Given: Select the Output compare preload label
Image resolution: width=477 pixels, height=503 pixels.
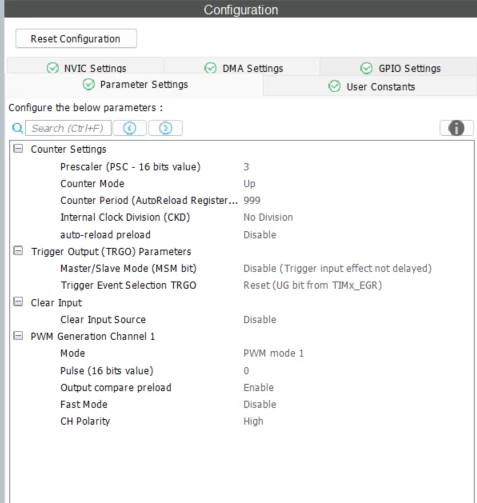Looking at the screenshot, I should [x=116, y=387].
